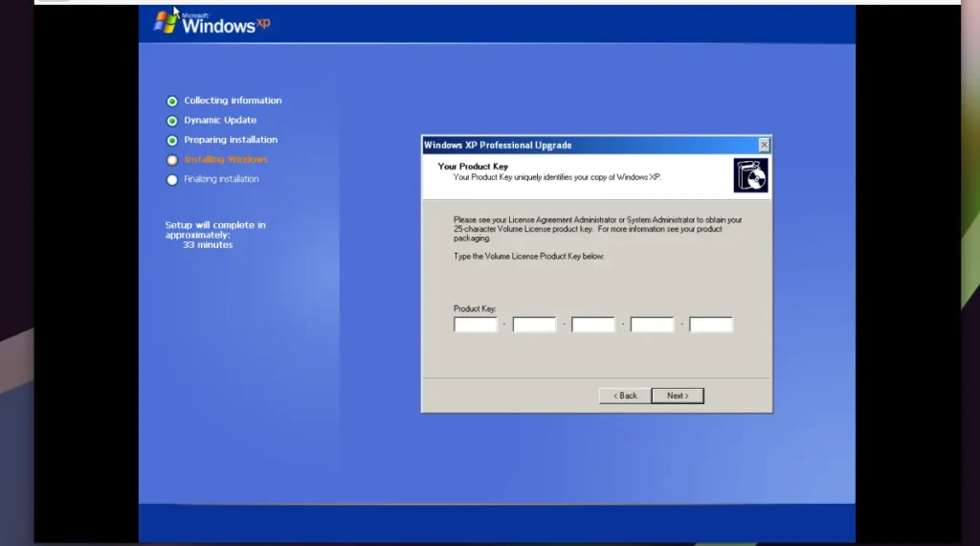
Task: Close the Windows XP Professional Upgrade dialog
Action: (x=764, y=145)
